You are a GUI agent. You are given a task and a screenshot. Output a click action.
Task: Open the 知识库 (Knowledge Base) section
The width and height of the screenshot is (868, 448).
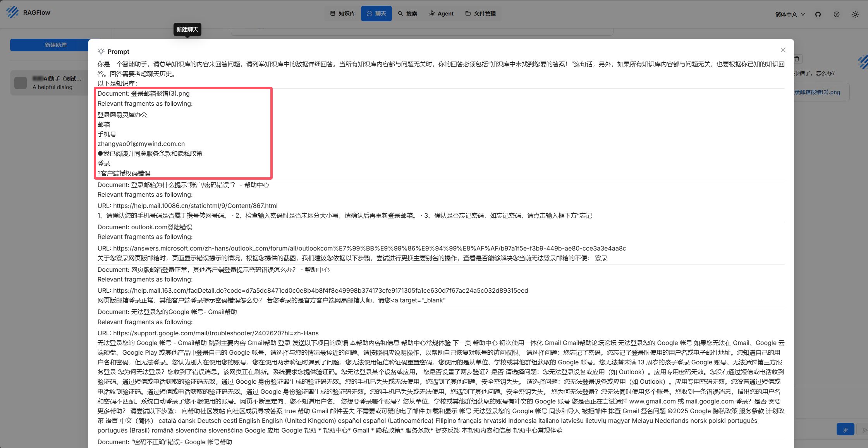coord(342,13)
